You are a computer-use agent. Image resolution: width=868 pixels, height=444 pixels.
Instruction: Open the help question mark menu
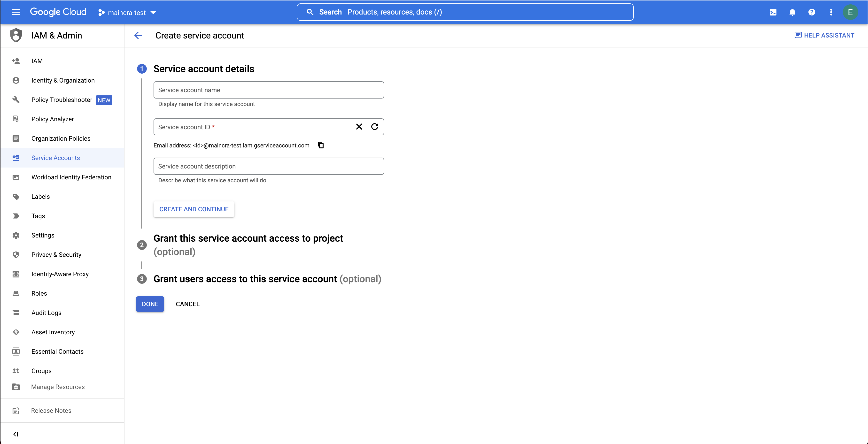812,12
